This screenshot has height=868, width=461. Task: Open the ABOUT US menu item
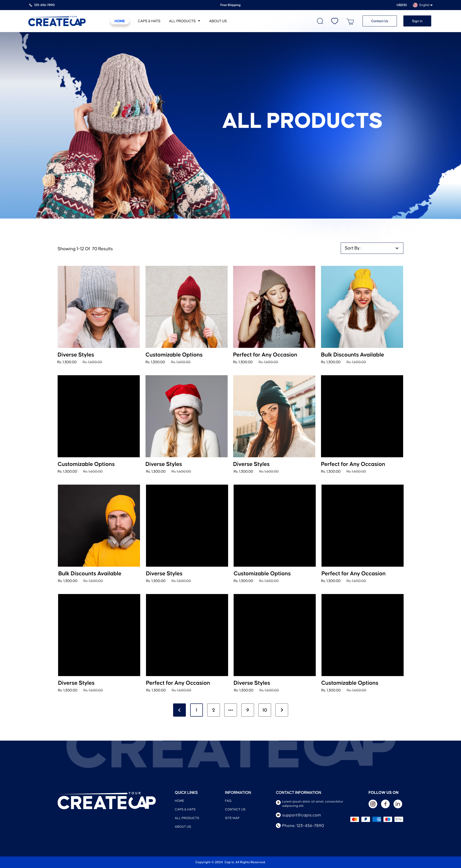(218, 21)
